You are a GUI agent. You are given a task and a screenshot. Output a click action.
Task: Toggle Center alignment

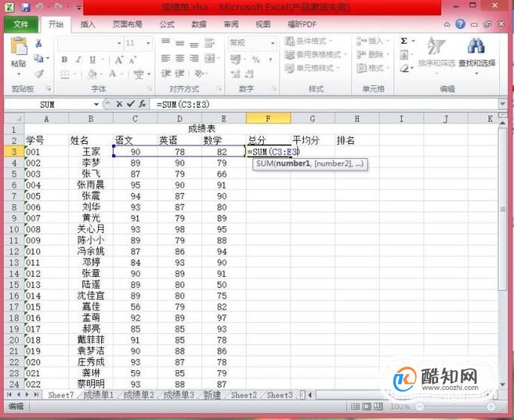click(179, 58)
